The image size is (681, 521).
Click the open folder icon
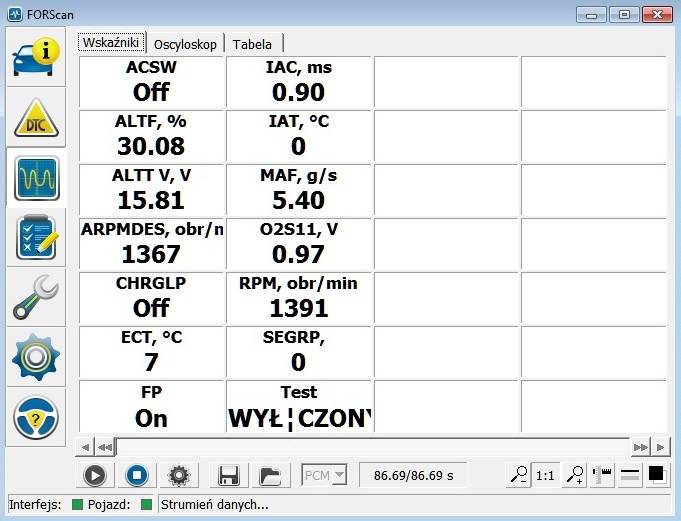(x=269, y=476)
